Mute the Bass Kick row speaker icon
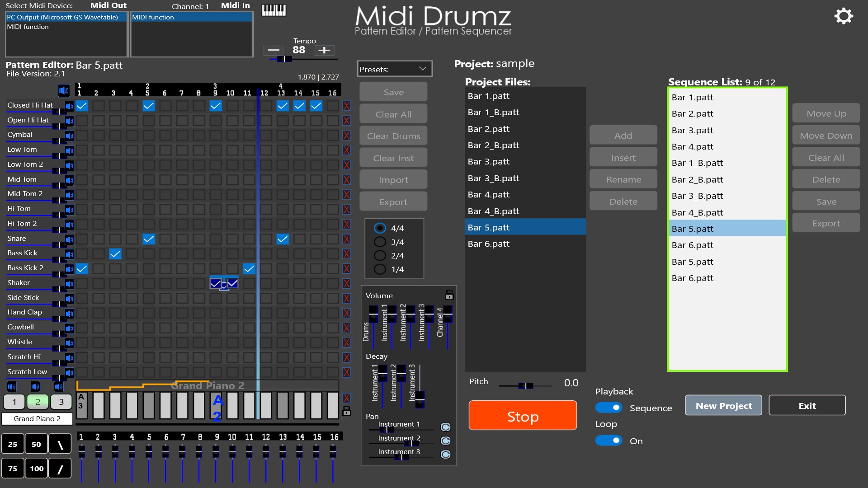 coord(69,254)
